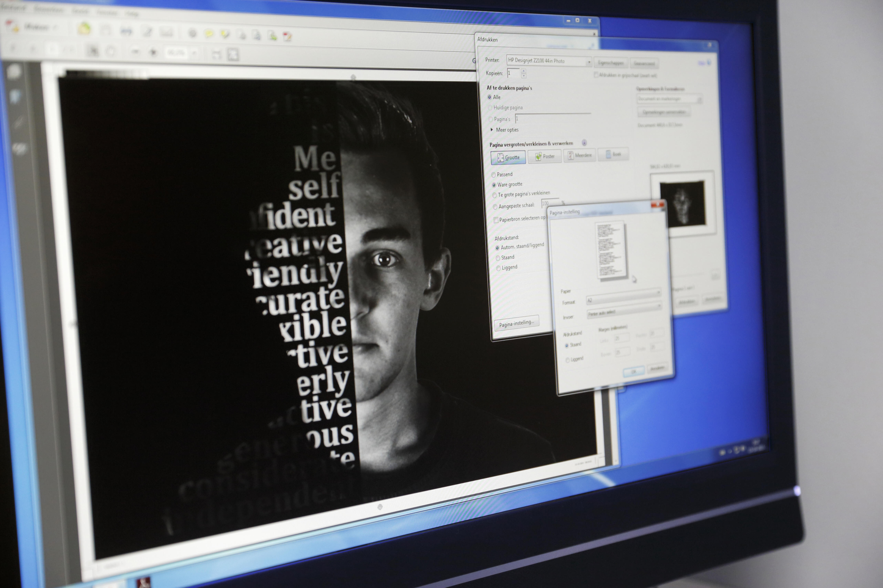Click the Adobe Reader icon on taskbar
883x588 pixels.
click(143, 582)
